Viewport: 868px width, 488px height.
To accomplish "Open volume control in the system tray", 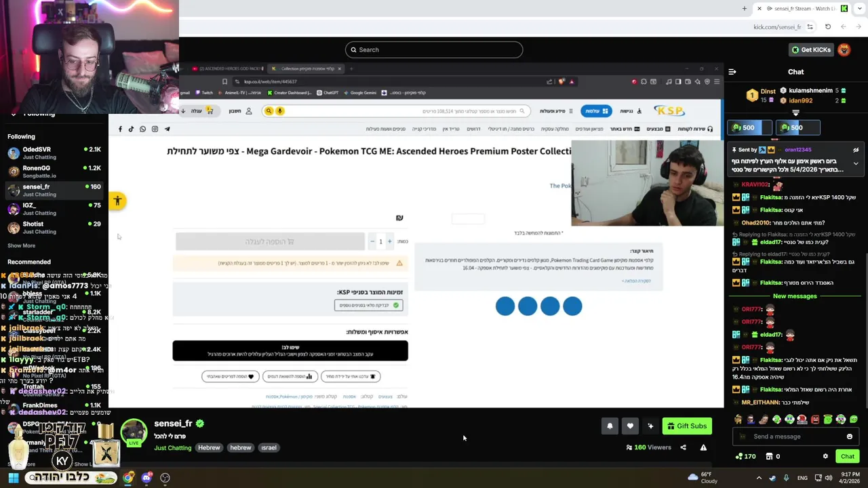I will point(828,478).
